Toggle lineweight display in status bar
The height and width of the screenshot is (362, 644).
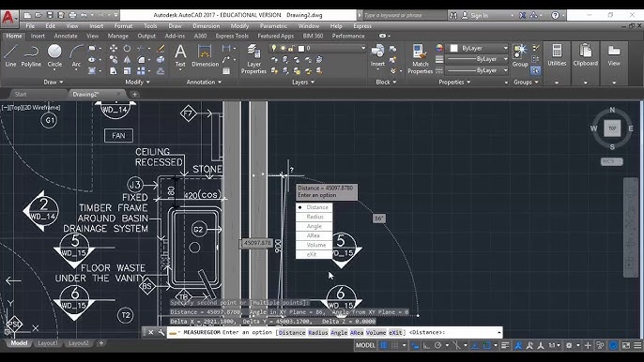tap(505, 345)
